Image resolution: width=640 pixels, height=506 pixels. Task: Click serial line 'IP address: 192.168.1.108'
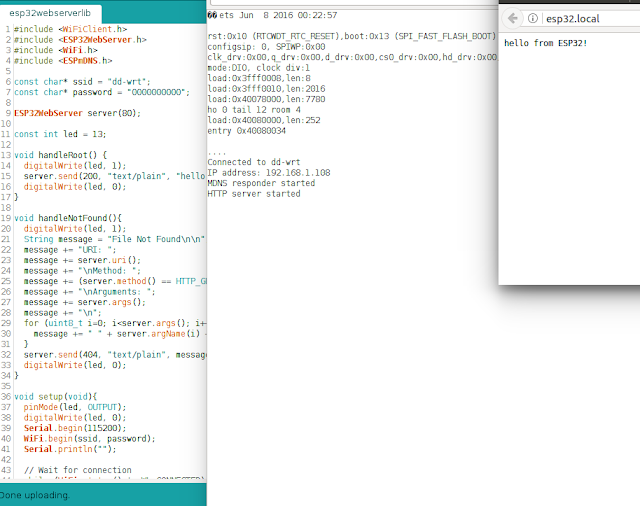269,173
